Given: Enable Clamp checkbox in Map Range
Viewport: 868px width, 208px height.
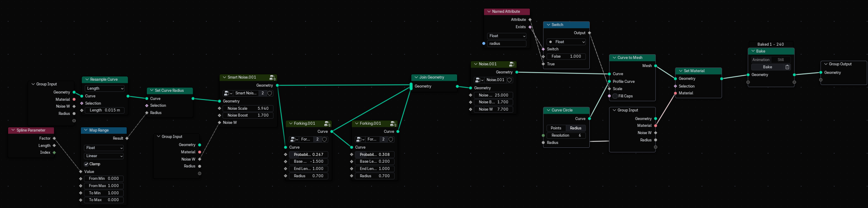Looking at the screenshot, I should tap(86, 164).
